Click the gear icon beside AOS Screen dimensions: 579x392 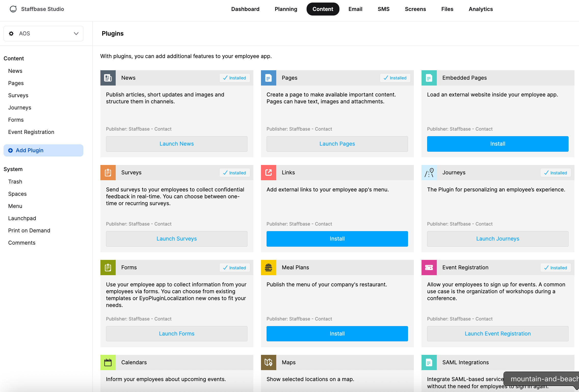pos(11,34)
